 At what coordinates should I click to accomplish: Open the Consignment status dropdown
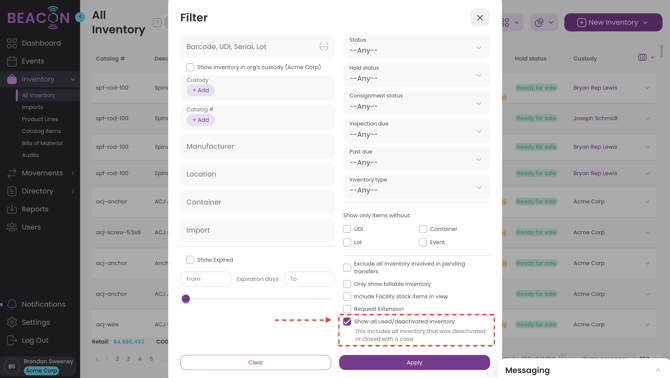click(x=416, y=103)
